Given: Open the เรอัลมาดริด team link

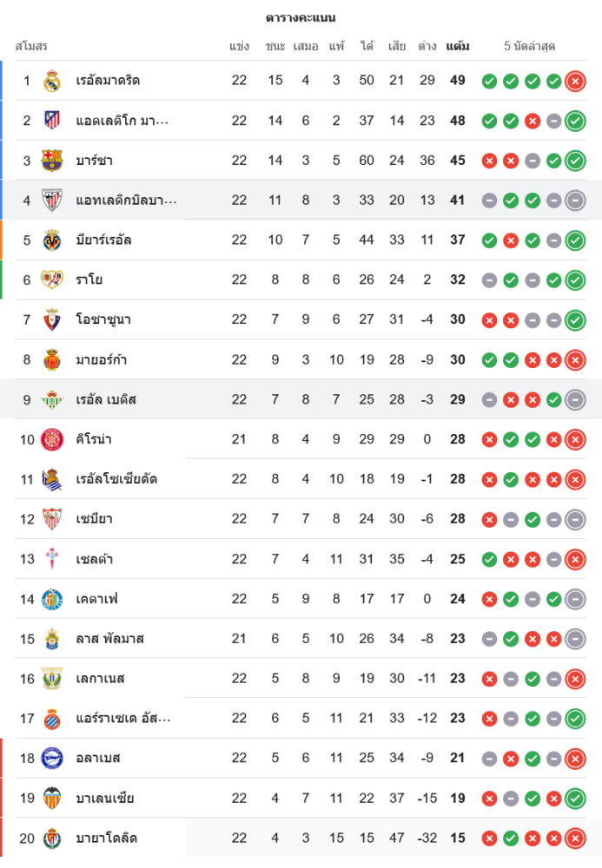Looking at the screenshot, I should [x=108, y=81].
